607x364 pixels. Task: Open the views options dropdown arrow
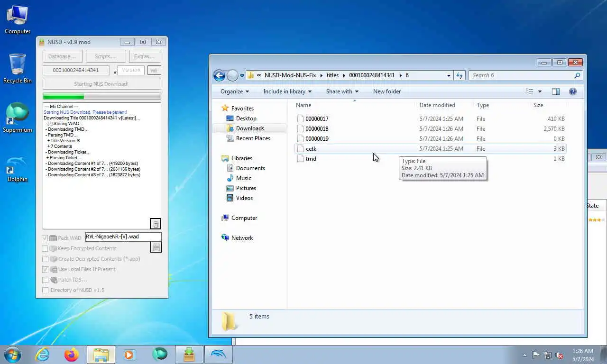(540, 91)
